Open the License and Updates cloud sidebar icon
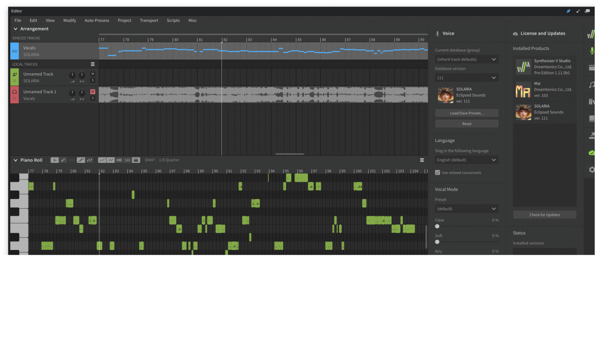The image size is (611, 364). pyautogui.click(x=592, y=152)
